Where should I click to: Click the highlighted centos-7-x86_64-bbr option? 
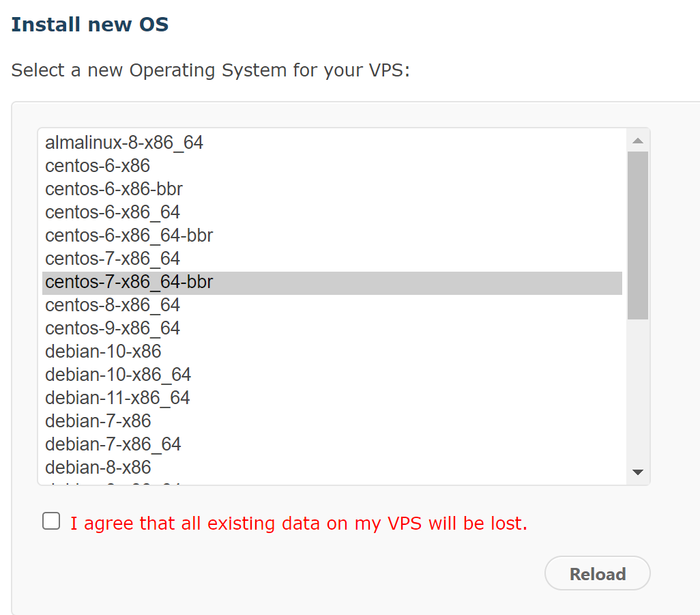[x=129, y=282]
